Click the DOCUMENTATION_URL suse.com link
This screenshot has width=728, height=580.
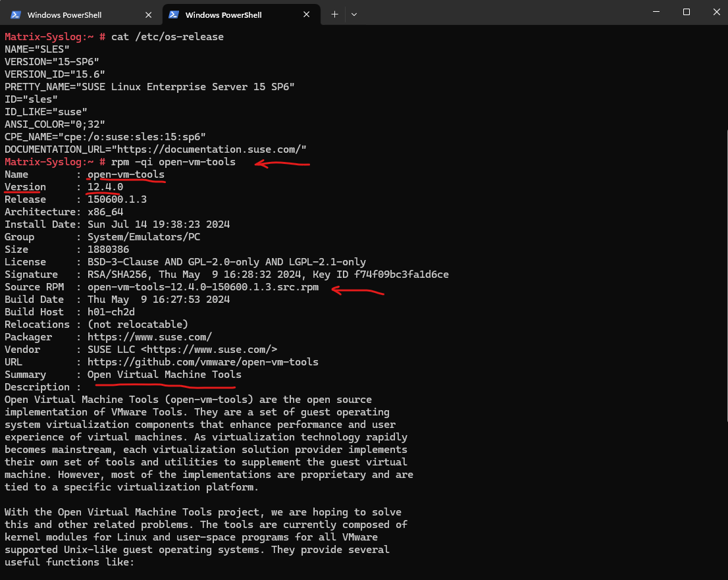pos(155,149)
